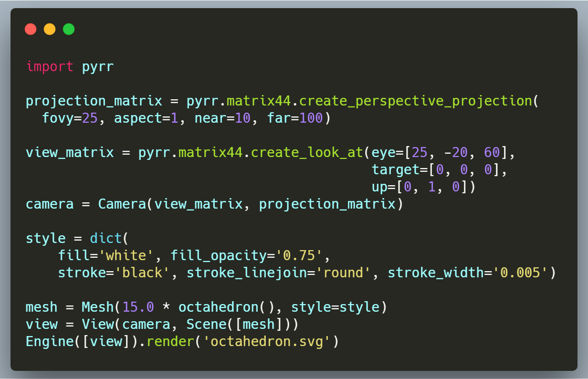Click the red close dot
Image resolution: width=588 pixels, height=379 pixels.
(x=31, y=29)
